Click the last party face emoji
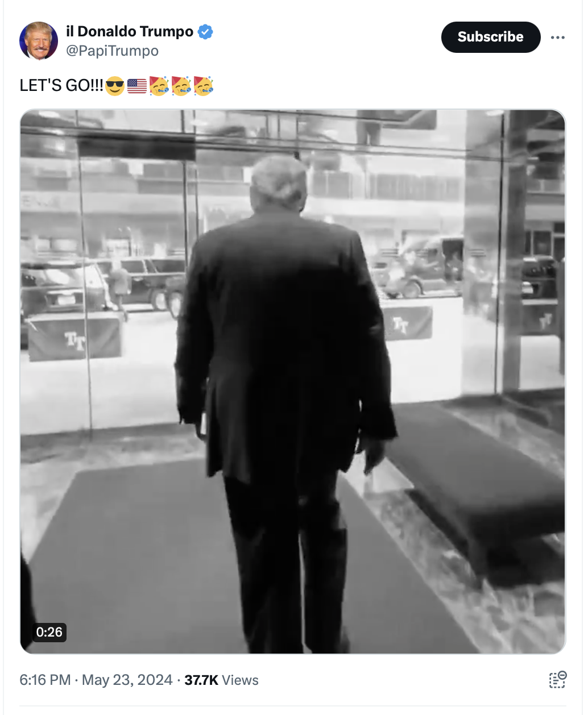Screen dimensions: 588x715 pos(203,85)
